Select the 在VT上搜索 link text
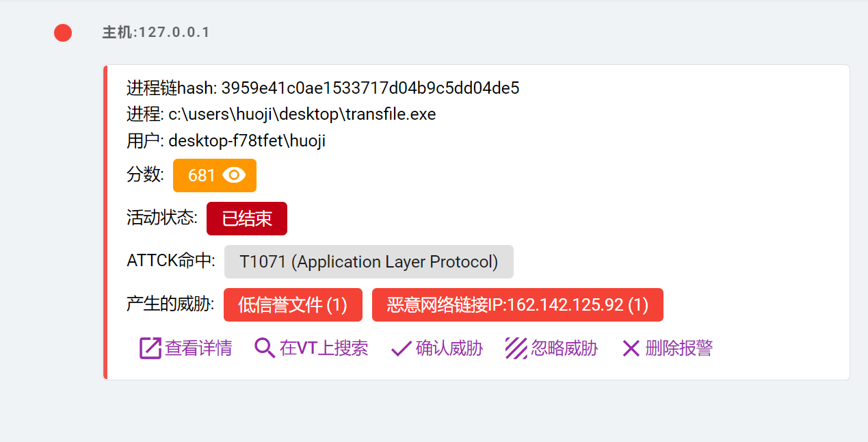868x442 pixels. [324, 348]
